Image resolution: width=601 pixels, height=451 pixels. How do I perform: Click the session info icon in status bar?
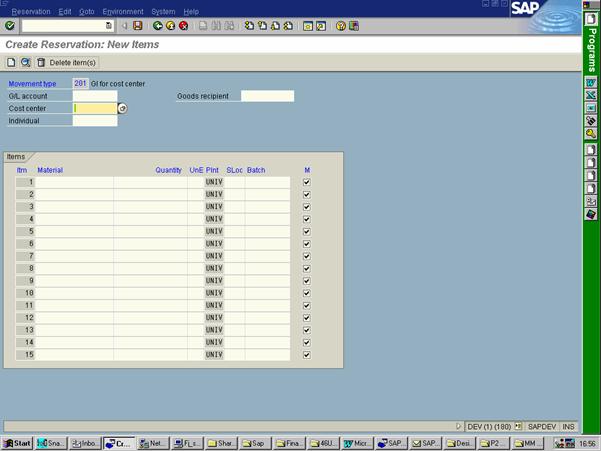(518, 426)
